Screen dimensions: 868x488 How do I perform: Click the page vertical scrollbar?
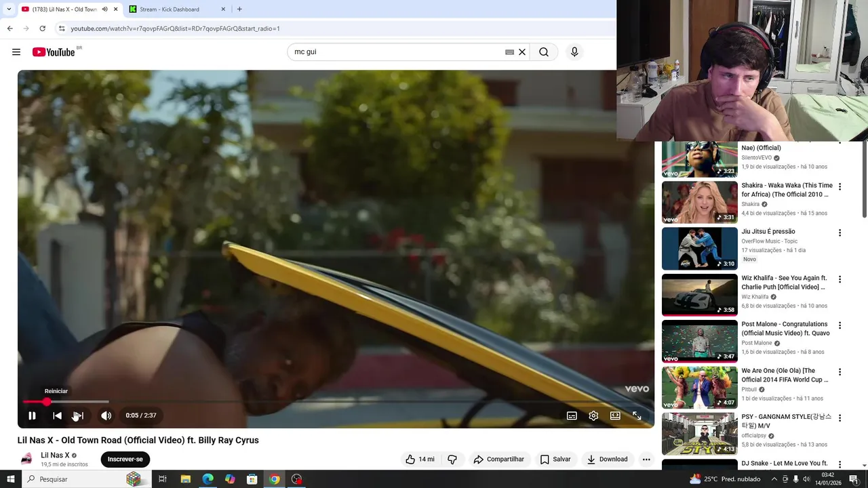click(864, 180)
